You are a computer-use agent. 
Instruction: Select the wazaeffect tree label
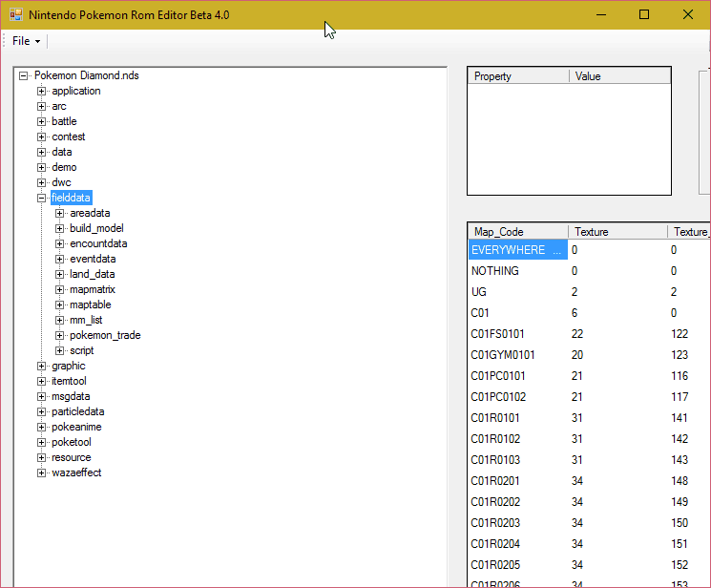coord(76,472)
